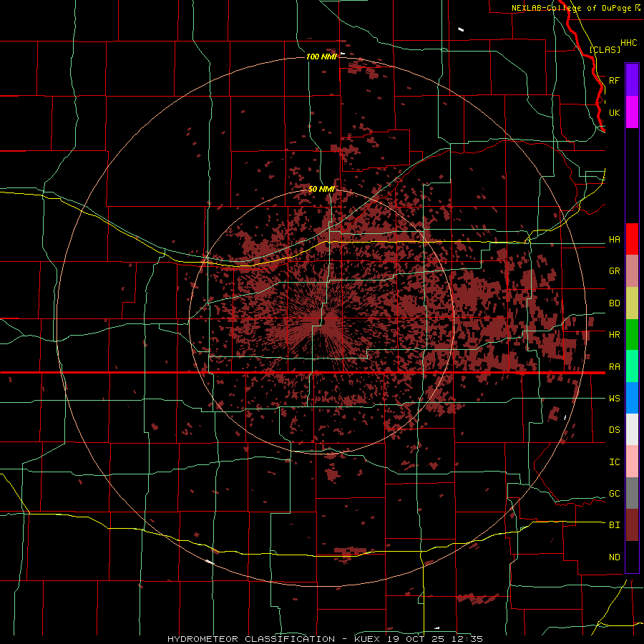Screen dimensions: 644x644
Task: Click the WS legend label
Action: pos(614,398)
